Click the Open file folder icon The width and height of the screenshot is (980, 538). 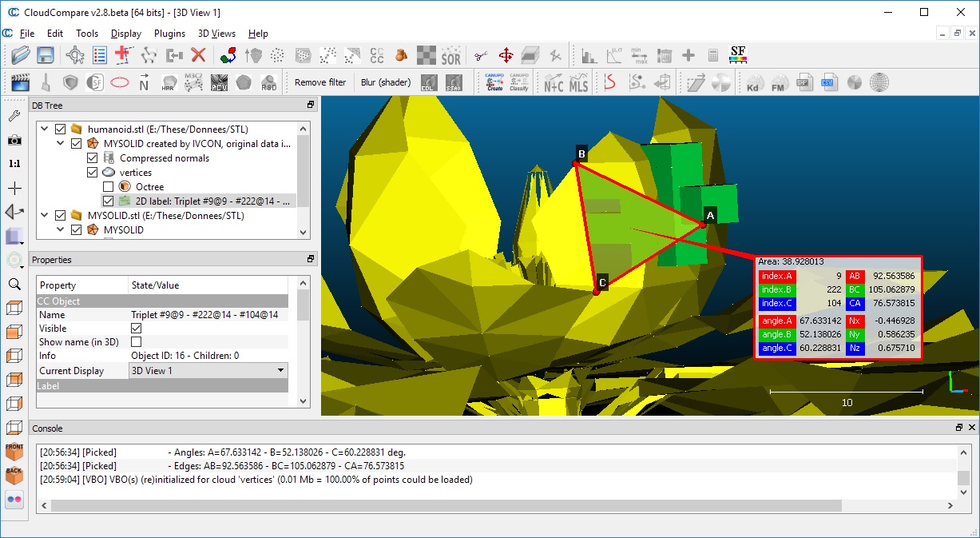point(21,55)
